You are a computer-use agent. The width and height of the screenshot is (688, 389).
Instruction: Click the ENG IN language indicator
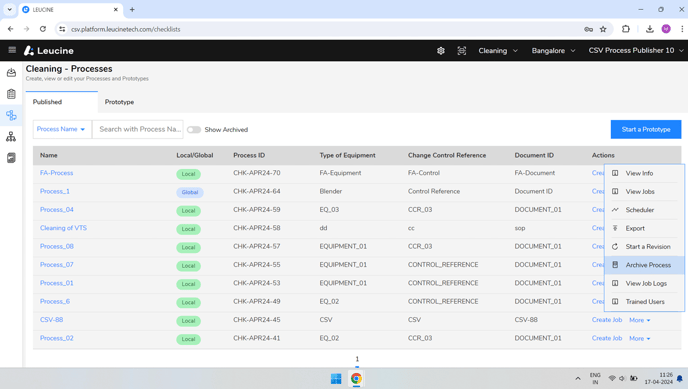click(595, 378)
